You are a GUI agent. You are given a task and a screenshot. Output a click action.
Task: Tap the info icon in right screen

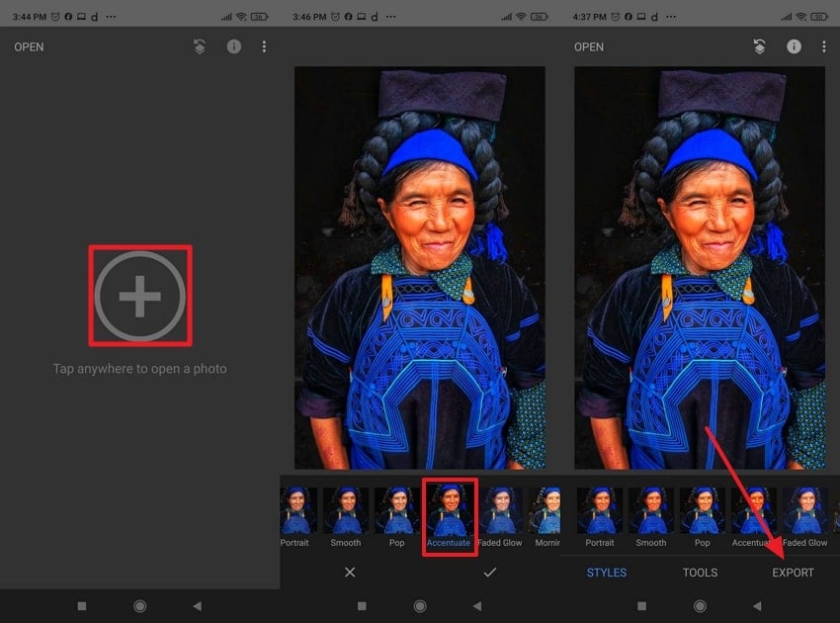(794, 46)
